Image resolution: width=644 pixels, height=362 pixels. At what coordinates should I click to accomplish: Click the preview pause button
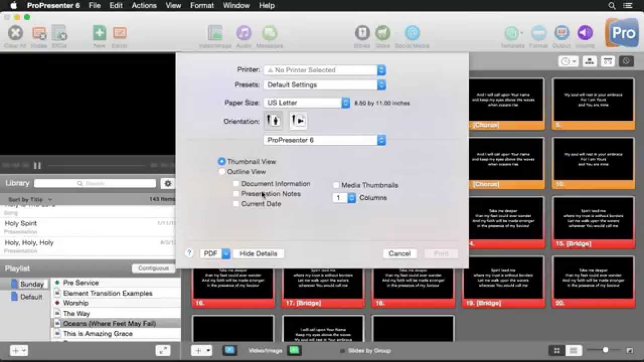pos(37,165)
